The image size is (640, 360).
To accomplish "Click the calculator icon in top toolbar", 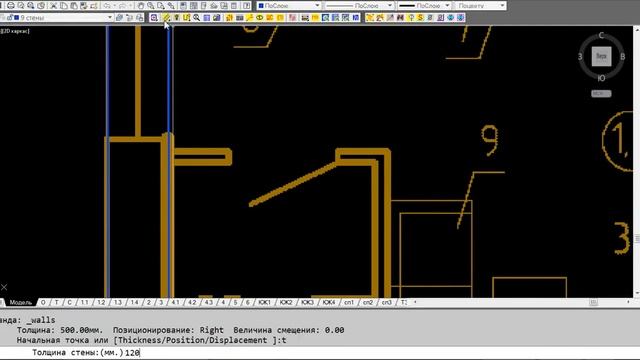I will [x=234, y=6].
